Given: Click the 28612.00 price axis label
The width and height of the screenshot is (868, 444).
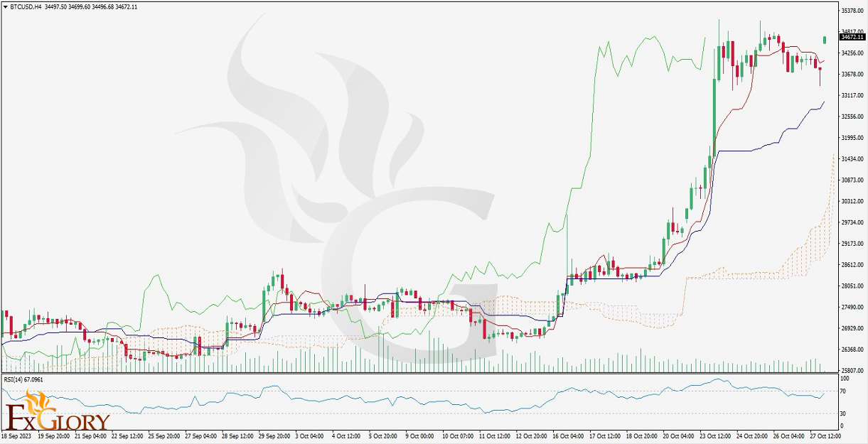Looking at the screenshot, I should 852,265.
